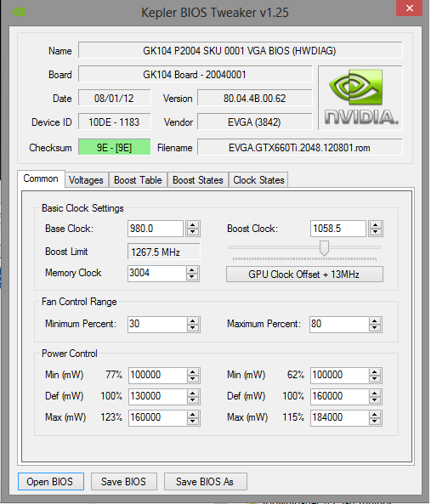The image size is (431, 504).
Task: Close the Kepler BIOS Tweaker window
Action: pyautogui.click(x=409, y=8)
